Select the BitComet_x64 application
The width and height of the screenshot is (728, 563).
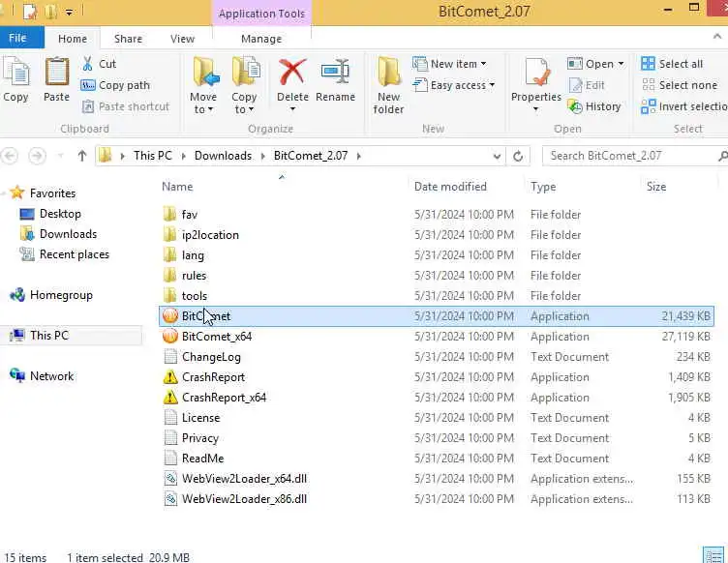216,337
